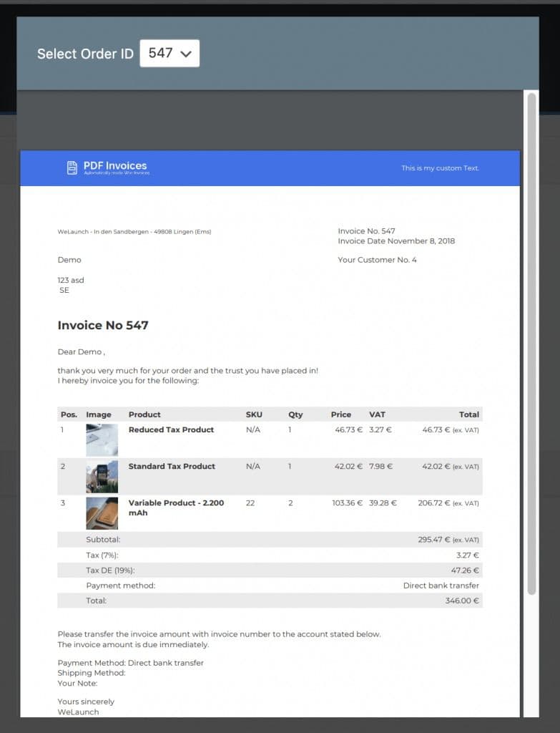Click the VAT amount '39.28 €'
Image resolution: width=560 pixels, height=733 pixels.
click(x=383, y=503)
